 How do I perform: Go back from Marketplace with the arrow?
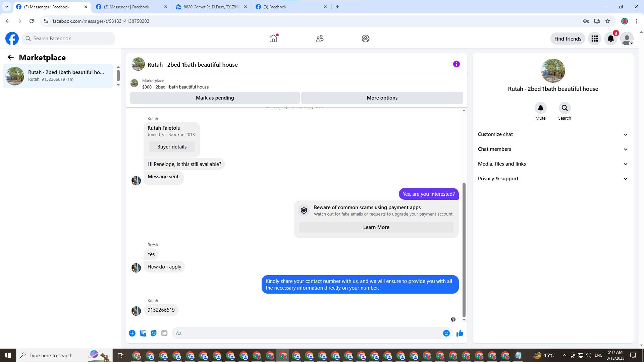11,58
